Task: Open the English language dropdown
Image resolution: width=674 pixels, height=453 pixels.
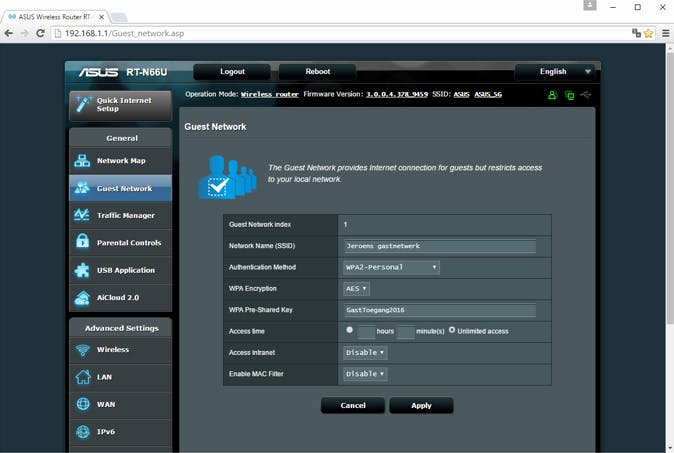Action: pos(554,72)
